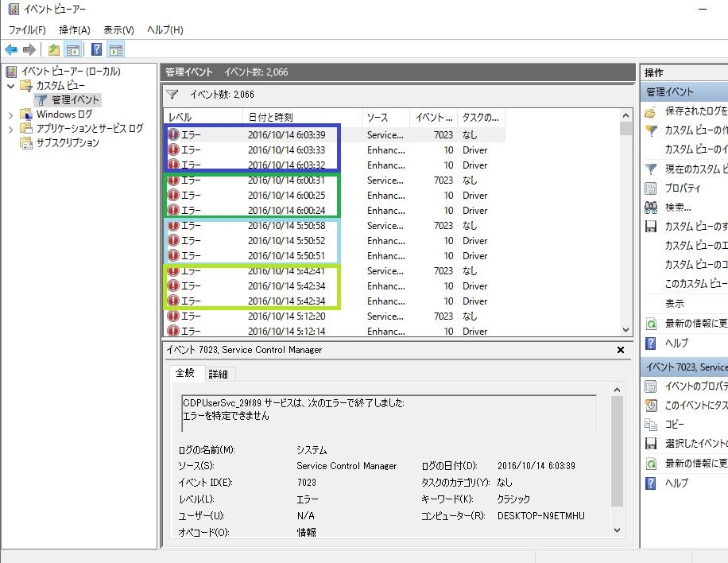Collapse the カスタム ビュー tree node
Image resolution: width=728 pixels, height=563 pixels.
pyautogui.click(x=10, y=86)
